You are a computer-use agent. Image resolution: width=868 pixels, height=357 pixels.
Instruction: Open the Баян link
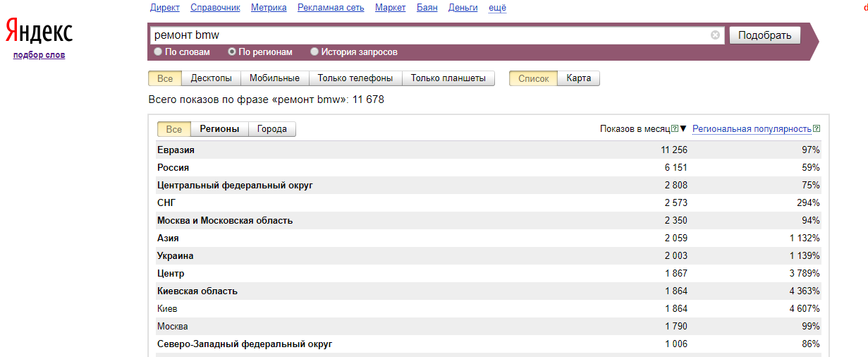[427, 8]
